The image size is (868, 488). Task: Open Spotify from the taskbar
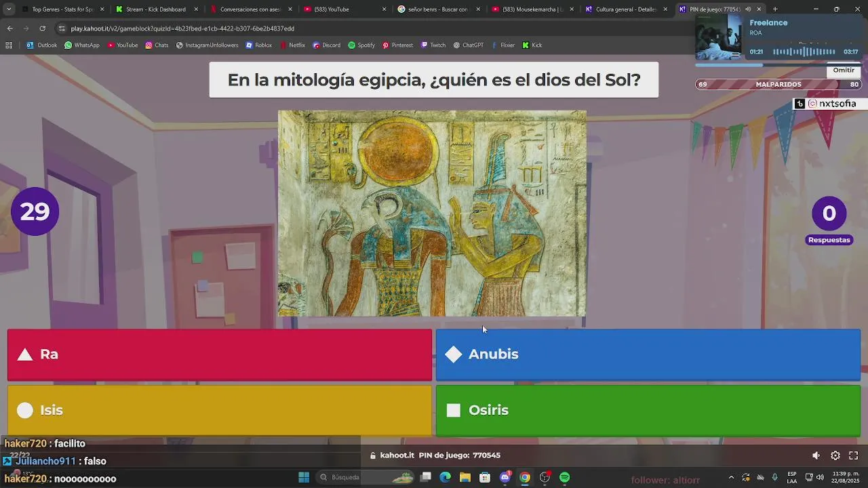(565, 477)
